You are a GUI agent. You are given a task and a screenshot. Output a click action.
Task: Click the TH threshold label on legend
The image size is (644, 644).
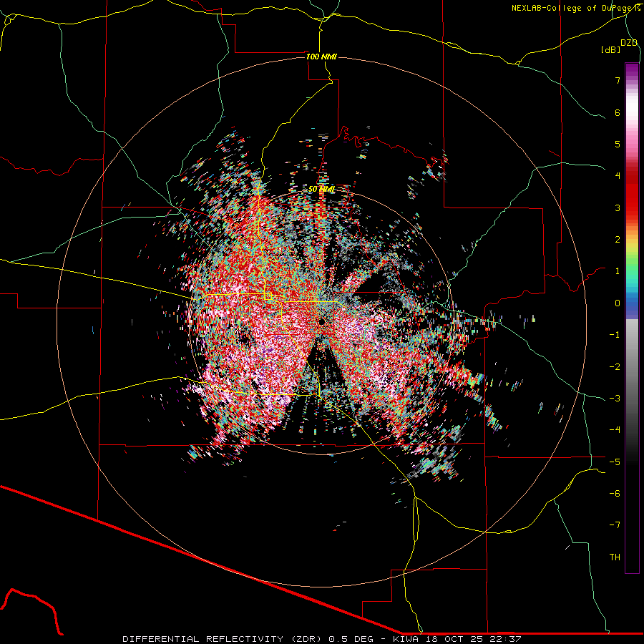click(x=615, y=557)
